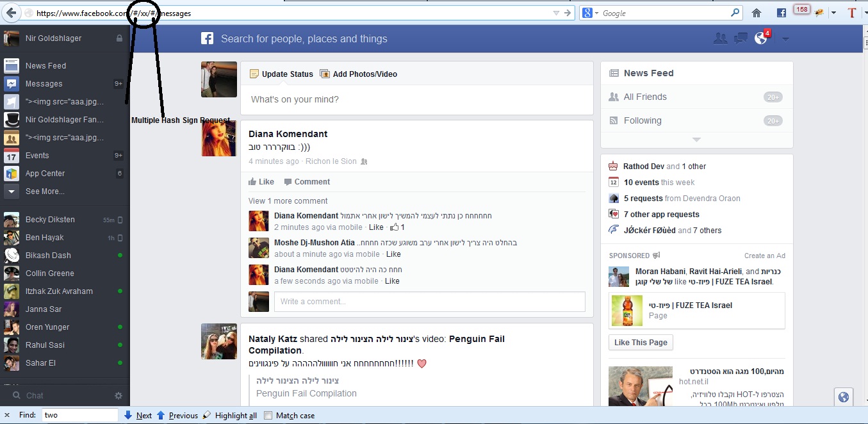The width and height of the screenshot is (868, 424).
Task: Toggle Match case checkbox
Action: coord(268,416)
